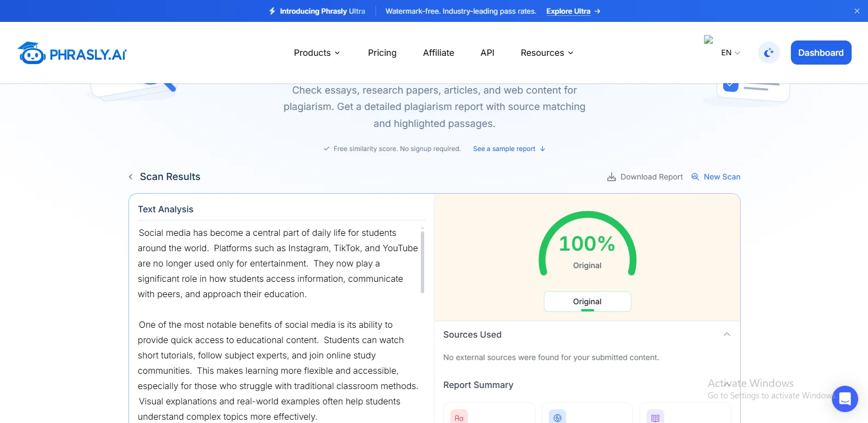This screenshot has width=868, height=423.
Task: Toggle dark mode with the moon icon
Action: (769, 53)
